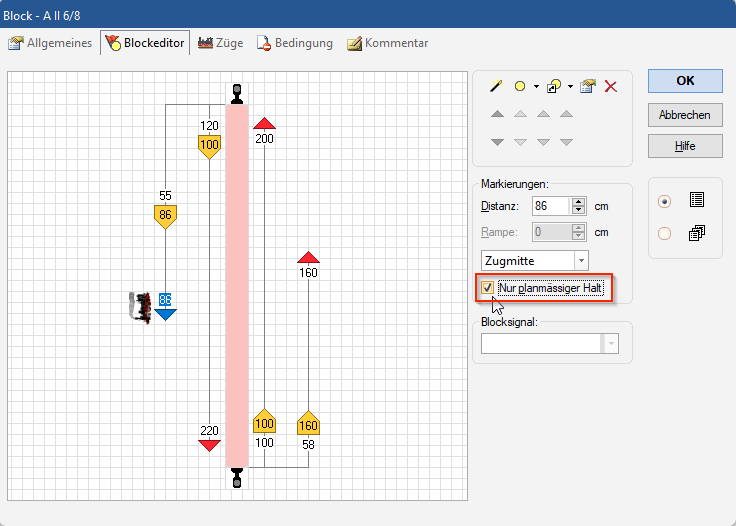Switch to the Allgemeines tab

[51, 43]
